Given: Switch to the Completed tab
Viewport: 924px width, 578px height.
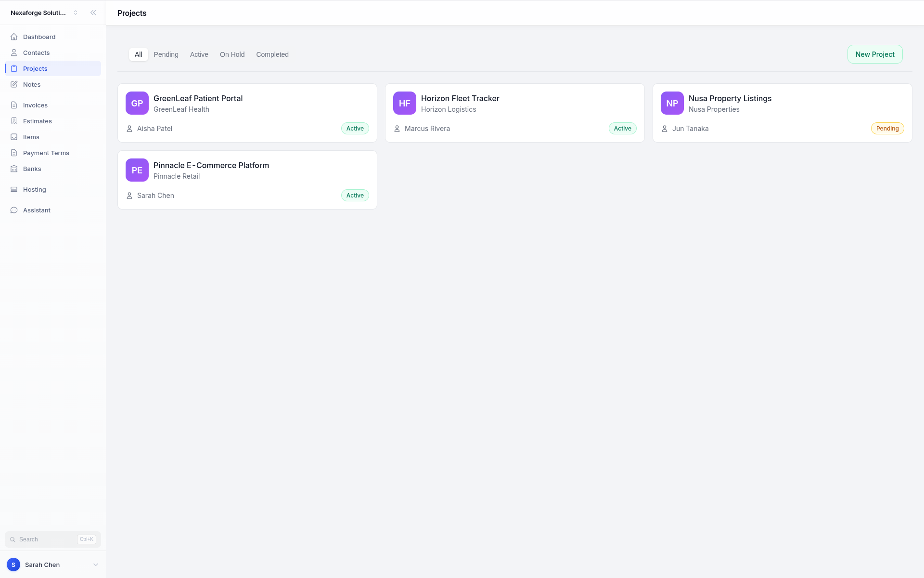Looking at the screenshot, I should (272, 54).
